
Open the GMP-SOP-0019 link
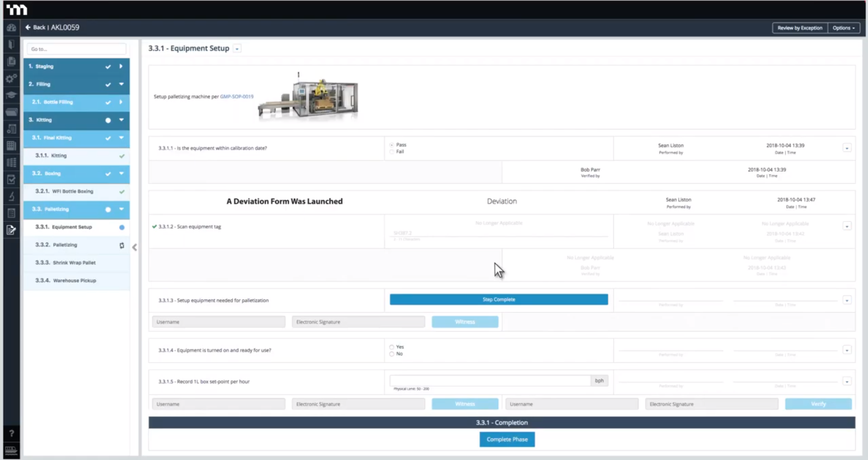coord(237,96)
